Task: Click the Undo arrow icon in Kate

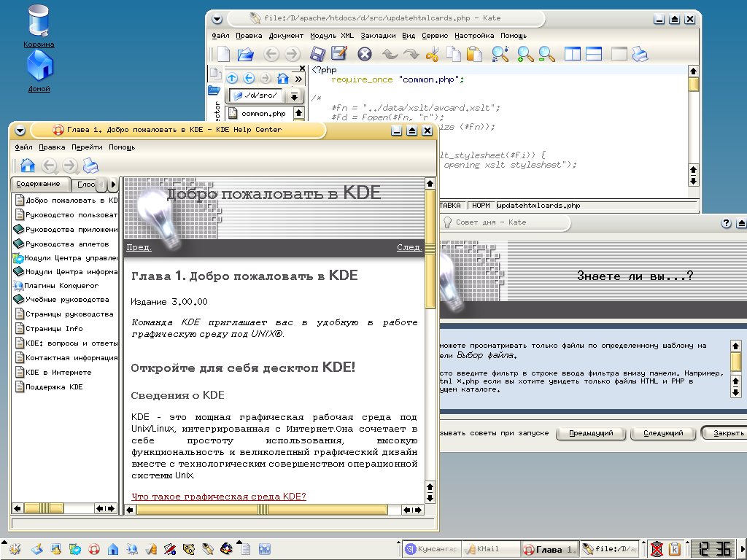Action: coord(390,54)
